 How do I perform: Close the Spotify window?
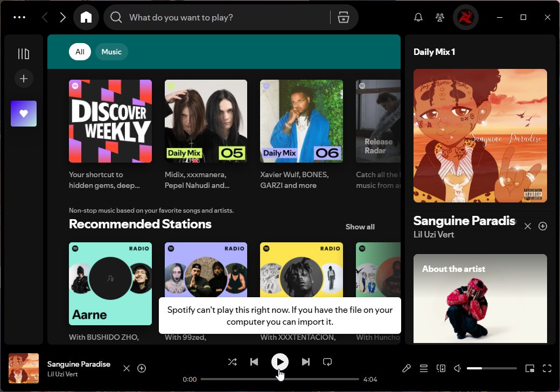(547, 17)
